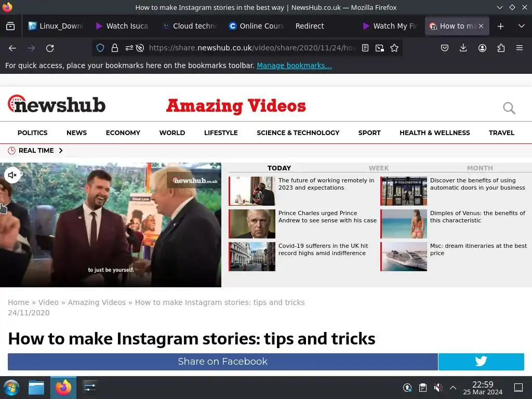Switch to Cloud techno tab
This screenshot has height=399, width=532.
tap(189, 26)
